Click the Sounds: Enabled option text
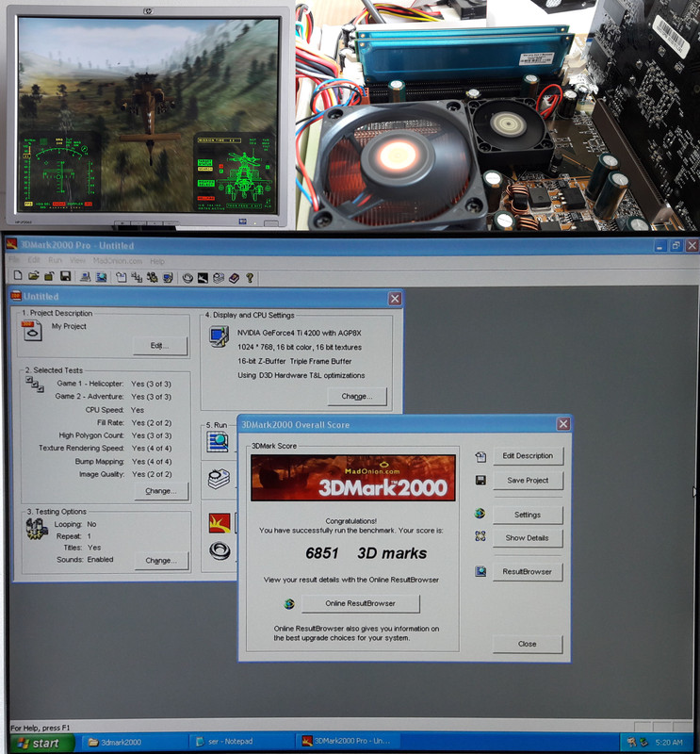Image resolution: width=700 pixels, height=754 pixels. coord(85,560)
